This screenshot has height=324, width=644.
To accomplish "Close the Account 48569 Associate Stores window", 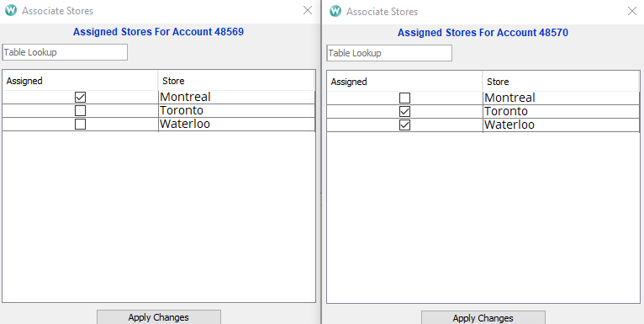I will [308, 11].
